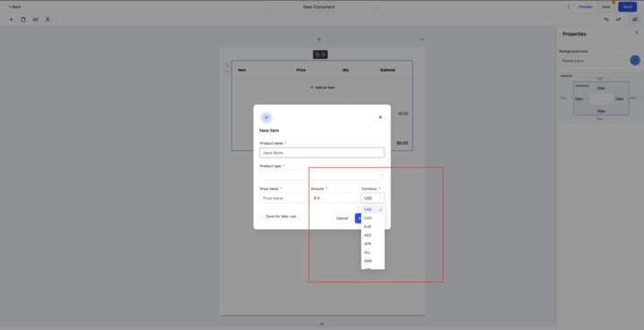Viewport: 644px width, 330px height.
Task: Click the document page toolbar icon
Action: 23,20
